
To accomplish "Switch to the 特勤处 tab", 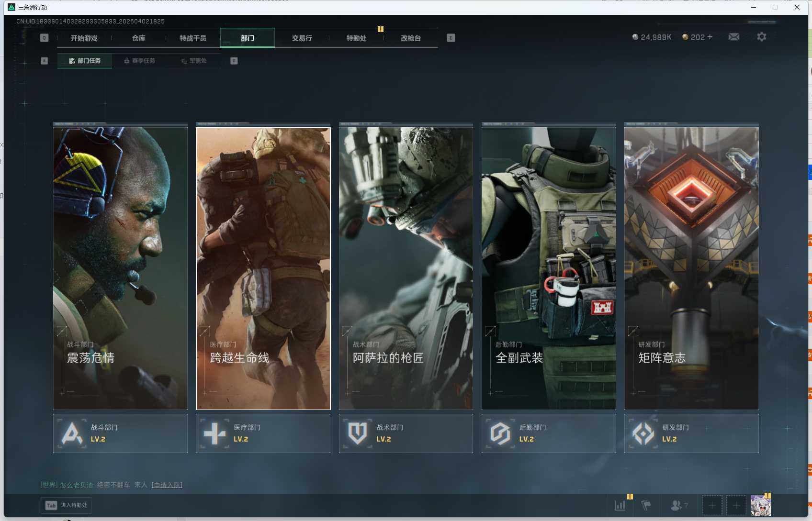I will click(357, 38).
